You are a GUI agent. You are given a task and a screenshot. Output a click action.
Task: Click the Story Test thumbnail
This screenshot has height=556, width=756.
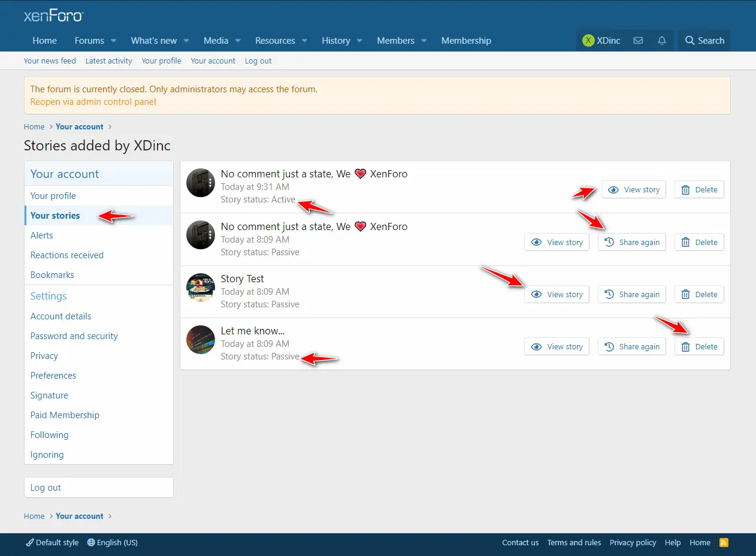(201, 288)
